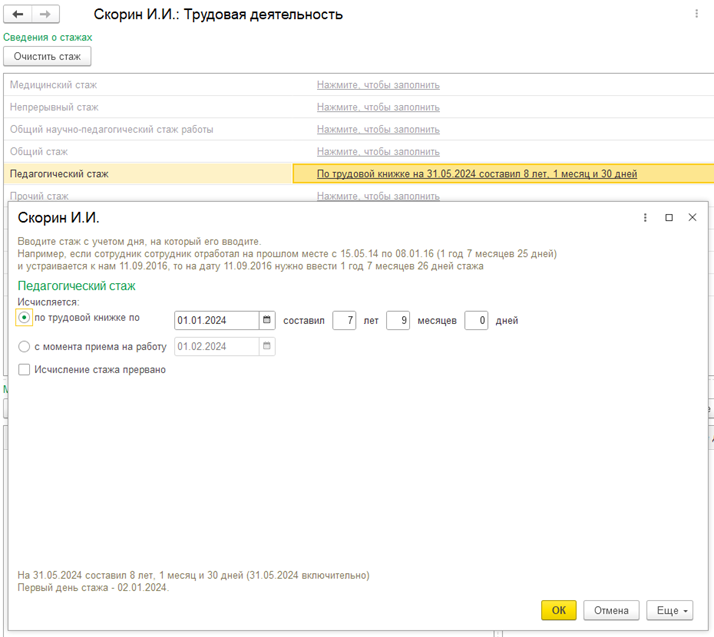Select the Общий стаж row label
The height and width of the screenshot is (637, 714).
(39, 152)
